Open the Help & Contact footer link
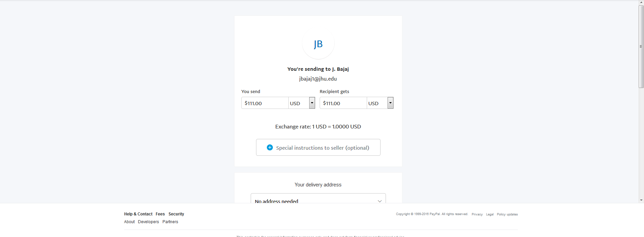This screenshot has height=237, width=644. tap(138, 214)
